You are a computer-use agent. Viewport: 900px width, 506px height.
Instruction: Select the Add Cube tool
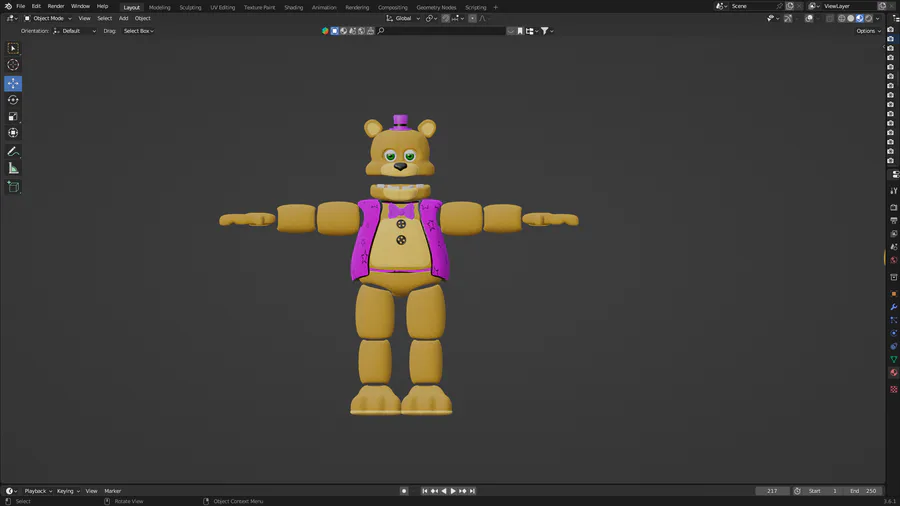tap(13, 186)
